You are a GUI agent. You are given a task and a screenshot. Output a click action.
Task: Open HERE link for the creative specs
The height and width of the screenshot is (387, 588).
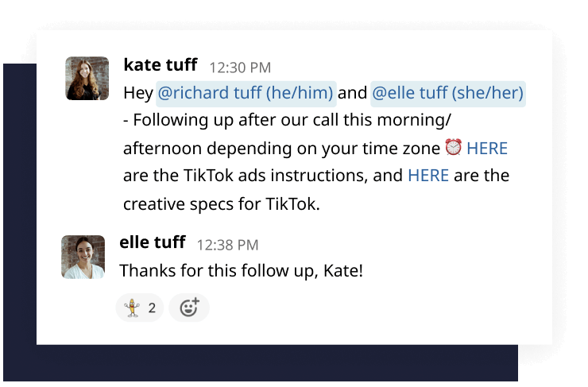click(x=428, y=176)
